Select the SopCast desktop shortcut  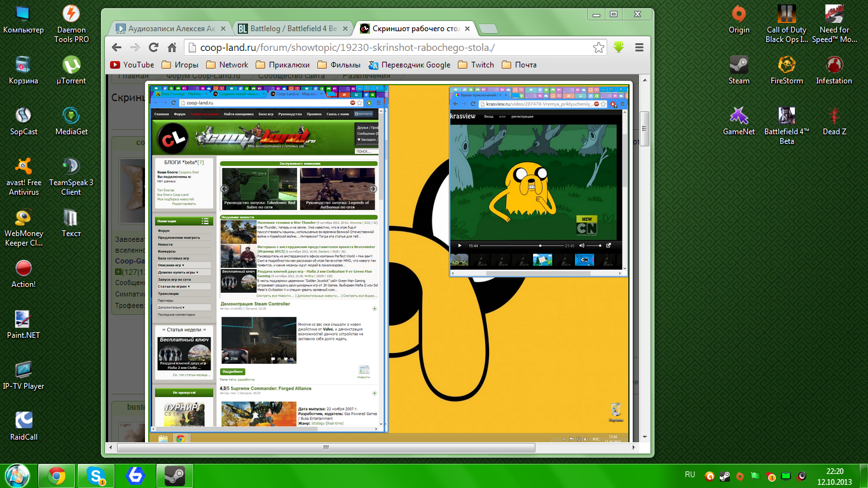click(24, 122)
